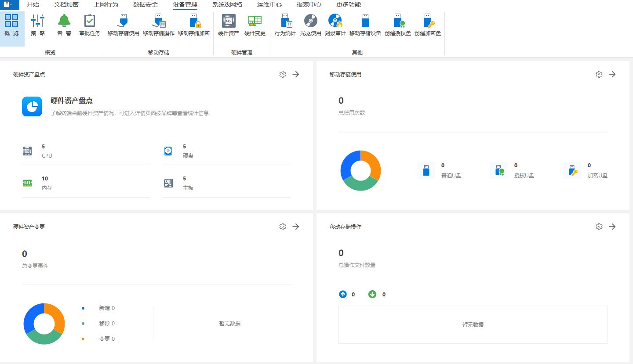Click the 总操作文件数量 label
The height and width of the screenshot is (364, 633).
[x=357, y=265]
